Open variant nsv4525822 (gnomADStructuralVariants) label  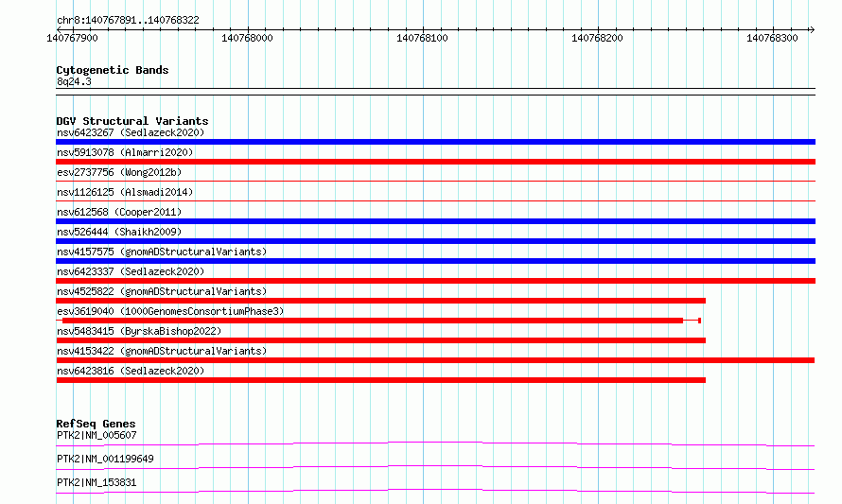162,291
